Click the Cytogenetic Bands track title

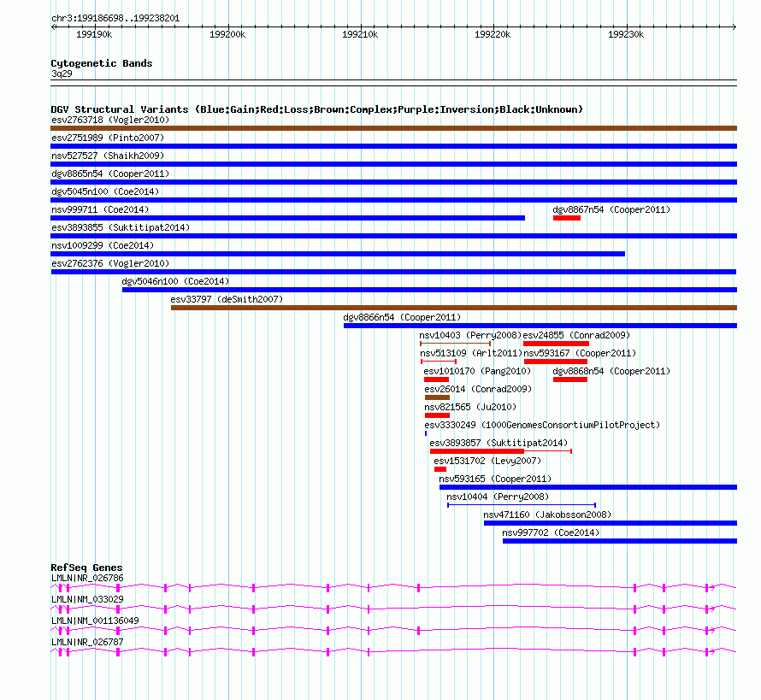[x=102, y=63]
